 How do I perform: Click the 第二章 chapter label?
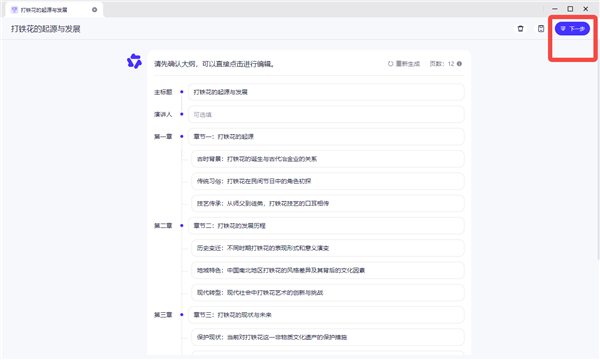point(163,226)
